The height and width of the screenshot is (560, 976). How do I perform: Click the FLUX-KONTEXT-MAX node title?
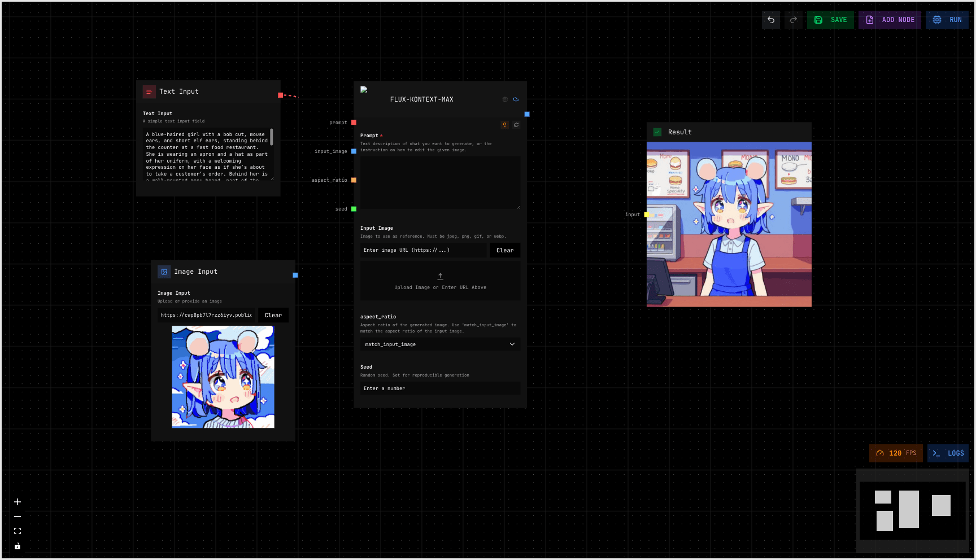pyautogui.click(x=422, y=99)
